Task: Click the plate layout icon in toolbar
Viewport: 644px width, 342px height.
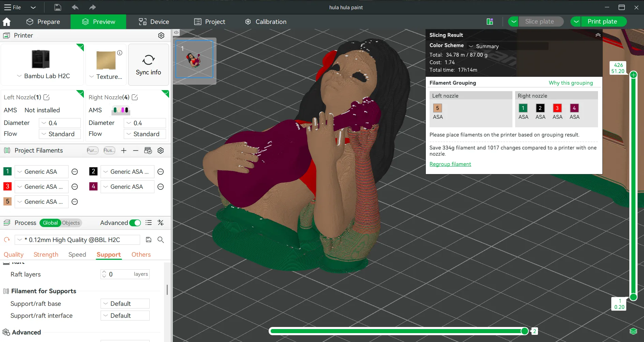Action: tap(490, 22)
